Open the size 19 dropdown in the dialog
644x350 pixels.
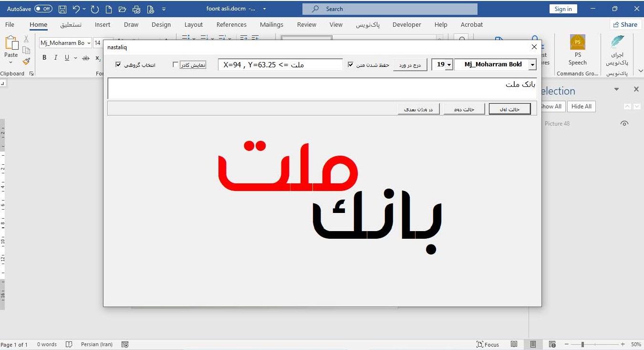[x=448, y=64]
